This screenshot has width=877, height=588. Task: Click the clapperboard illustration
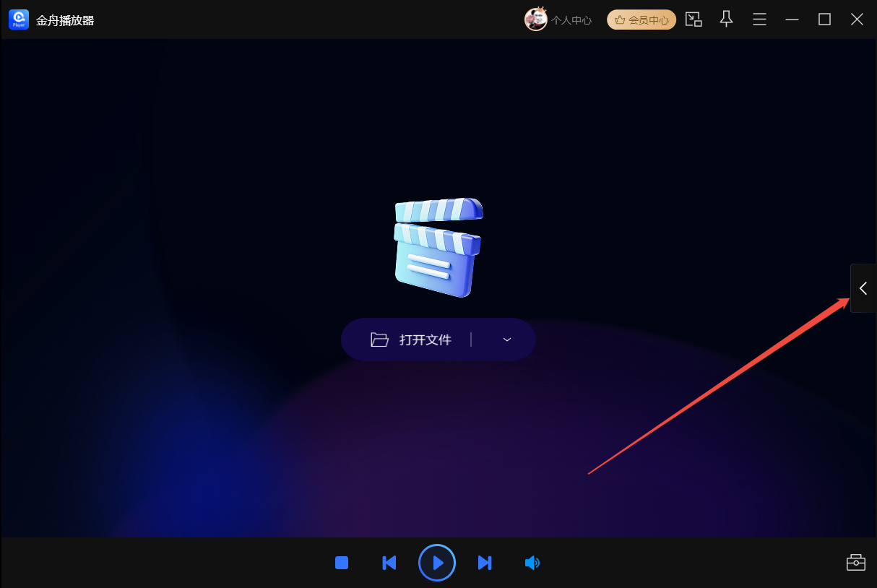pos(438,247)
